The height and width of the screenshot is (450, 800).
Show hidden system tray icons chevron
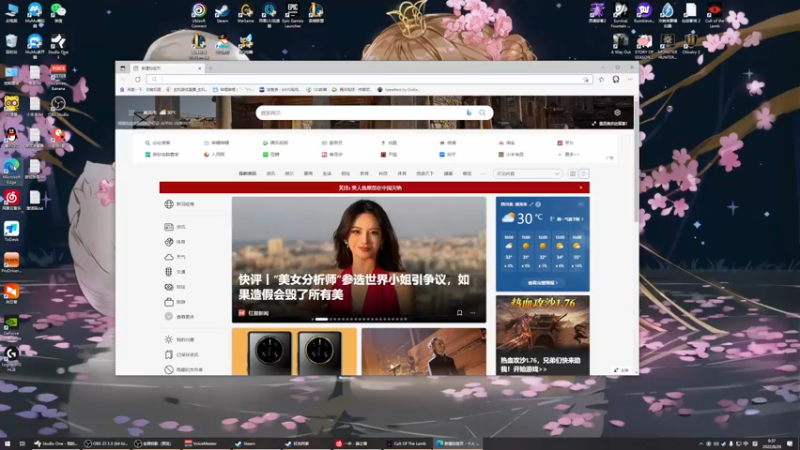701,444
